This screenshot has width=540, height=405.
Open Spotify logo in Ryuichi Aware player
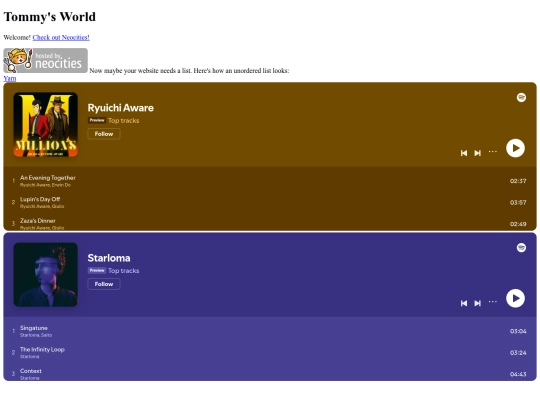[x=521, y=97]
